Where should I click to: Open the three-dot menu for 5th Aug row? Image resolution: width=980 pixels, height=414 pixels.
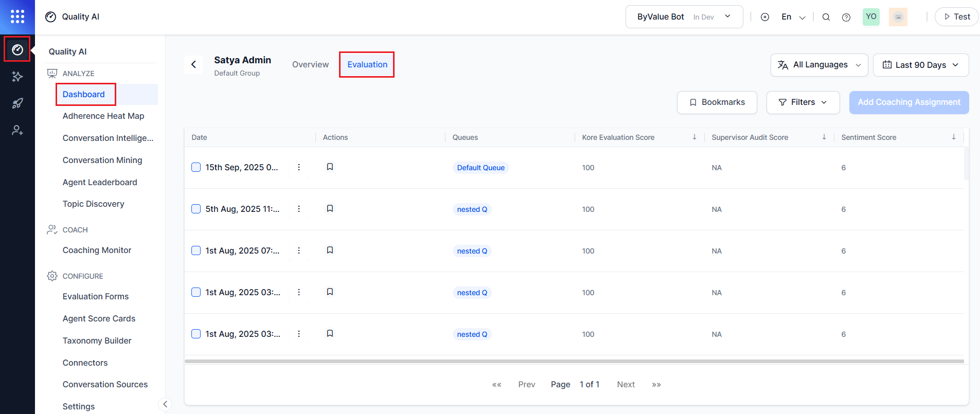click(x=299, y=209)
